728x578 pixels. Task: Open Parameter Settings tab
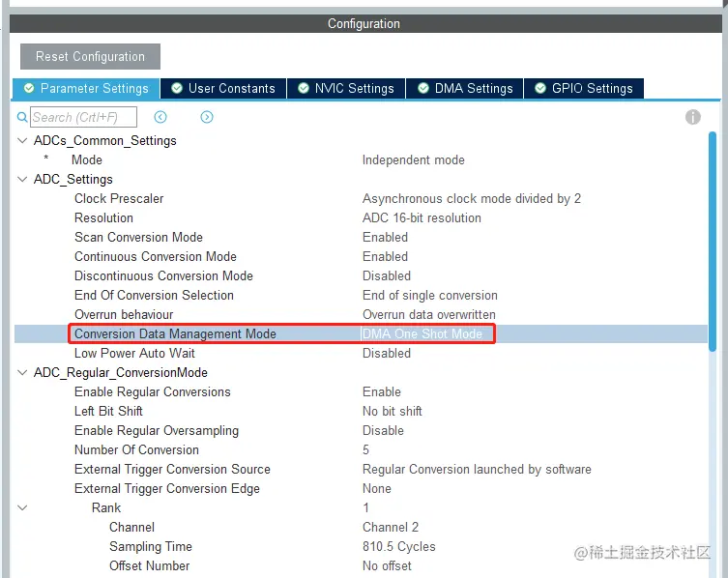86,88
